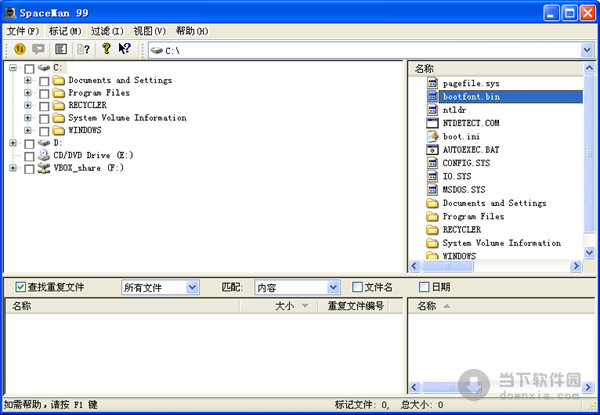Click the list view toolbar icon
600x415 pixels.
pos(60,49)
